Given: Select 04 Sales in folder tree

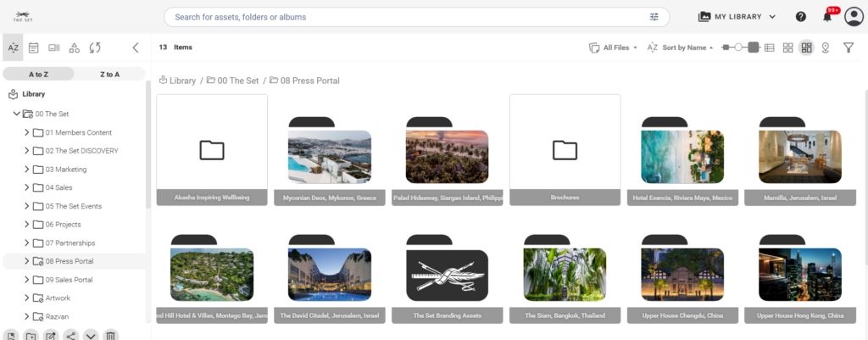Looking at the screenshot, I should pos(60,187).
